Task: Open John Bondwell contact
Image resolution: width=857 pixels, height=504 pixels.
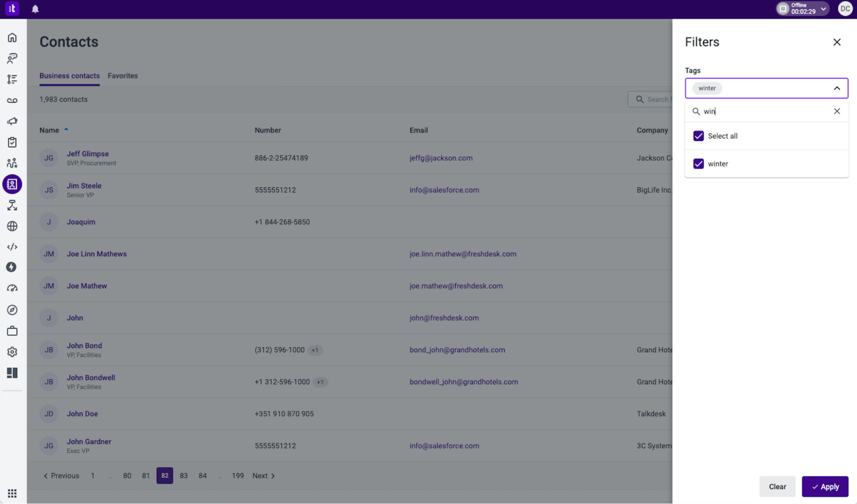Action: pyautogui.click(x=91, y=378)
